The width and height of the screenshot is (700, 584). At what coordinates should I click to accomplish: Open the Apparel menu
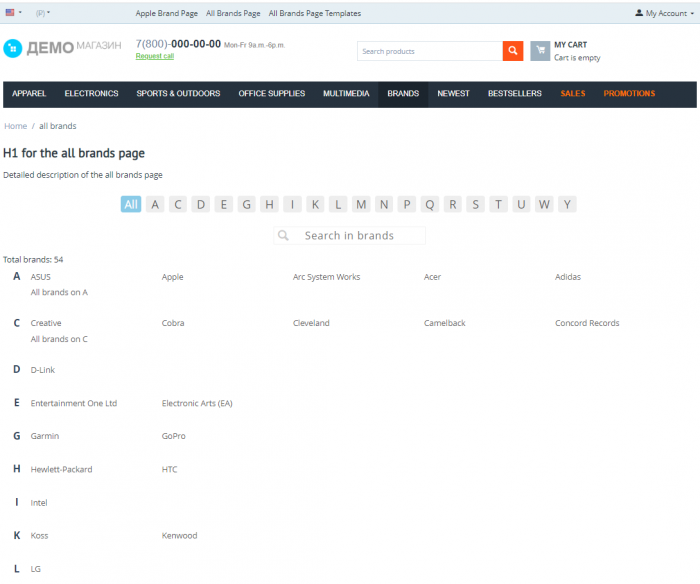[x=29, y=93]
